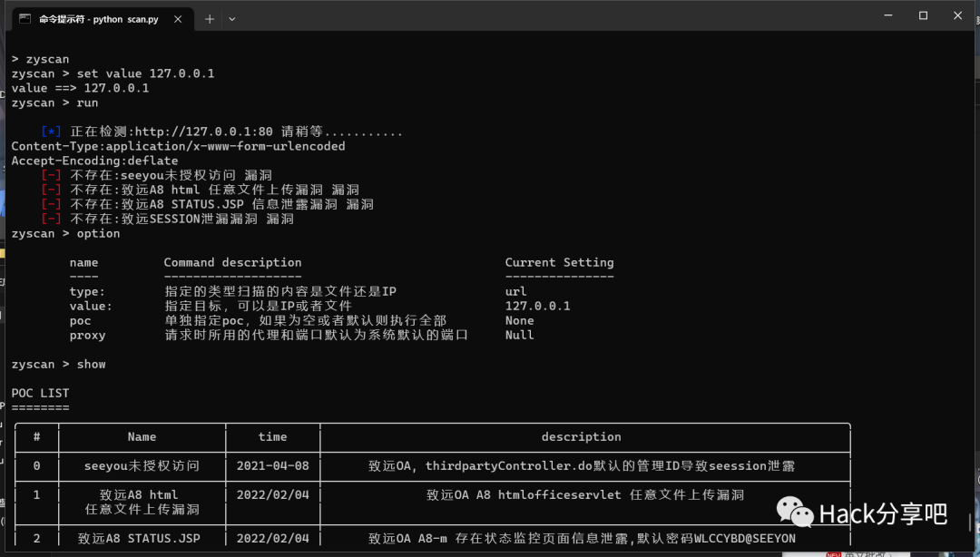This screenshot has width=980, height=557.
Task: Click the 'seeyou未授权访问 漏洞' result line
Action: [157, 175]
